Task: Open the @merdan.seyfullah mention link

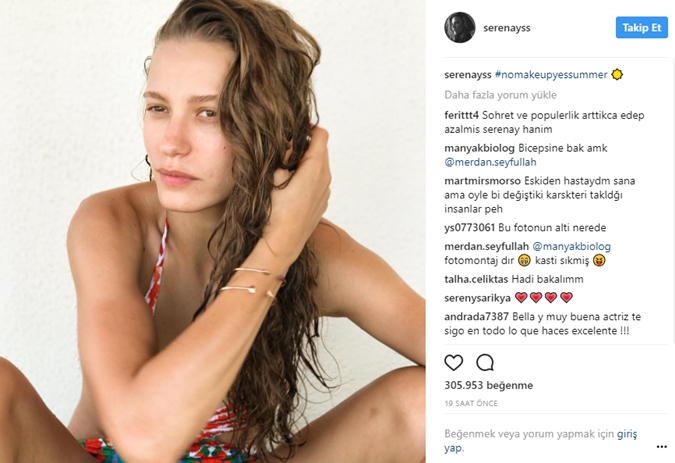Action: (490, 162)
